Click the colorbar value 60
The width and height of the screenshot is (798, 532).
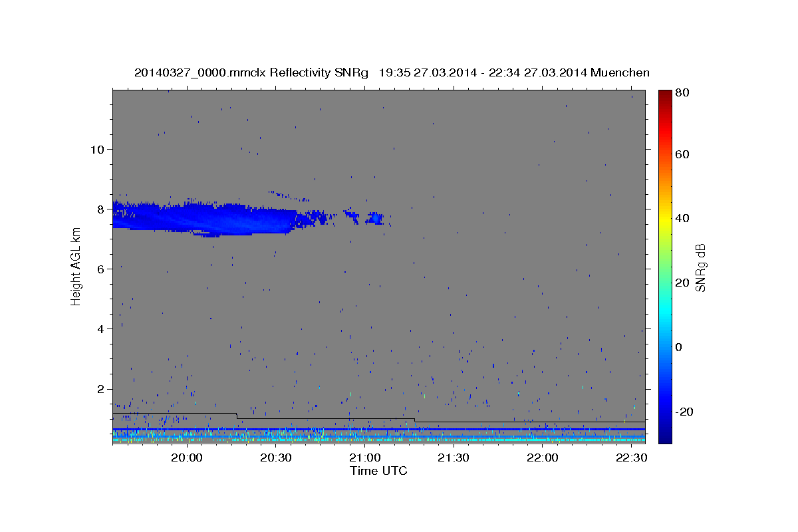pos(682,154)
